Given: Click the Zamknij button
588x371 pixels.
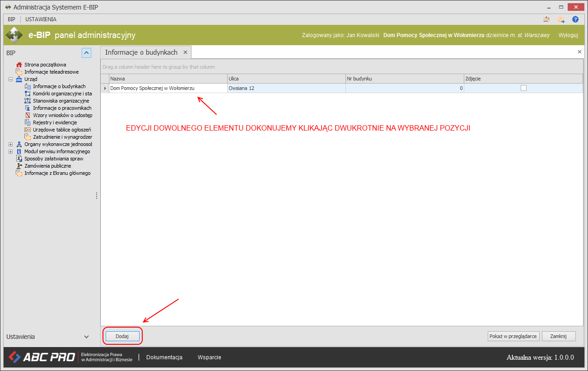Looking at the screenshot, I should click(x=559, y=336).
